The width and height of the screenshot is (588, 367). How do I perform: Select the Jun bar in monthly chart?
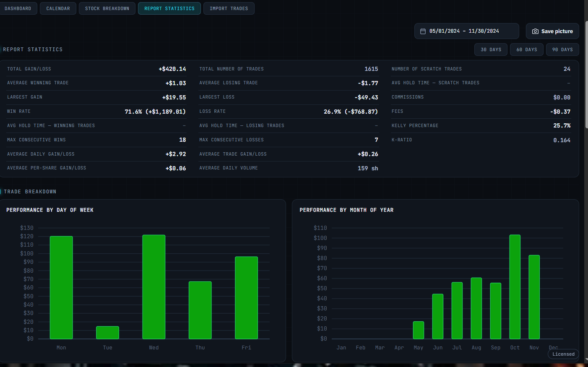tap(438, 316)
